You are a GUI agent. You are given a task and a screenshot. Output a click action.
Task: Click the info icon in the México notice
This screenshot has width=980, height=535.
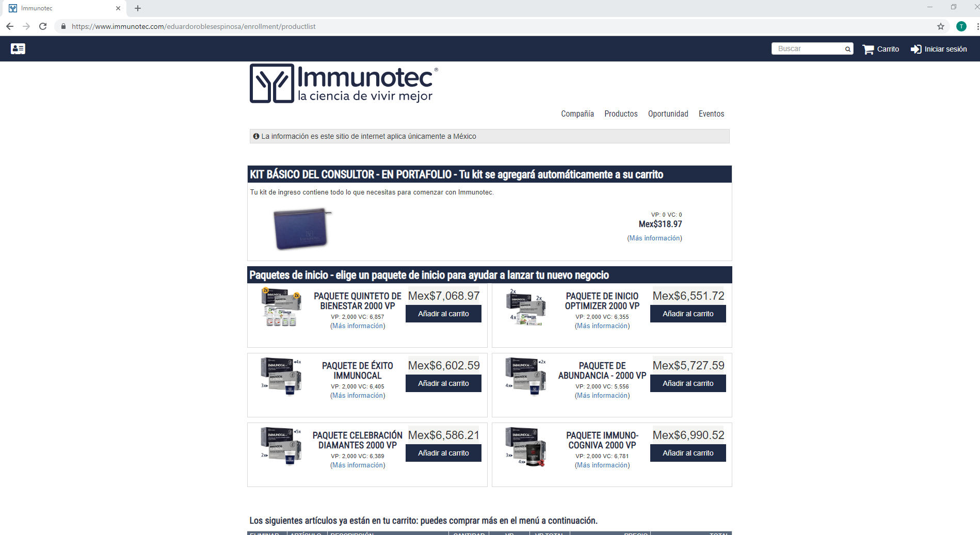[256, 136]
